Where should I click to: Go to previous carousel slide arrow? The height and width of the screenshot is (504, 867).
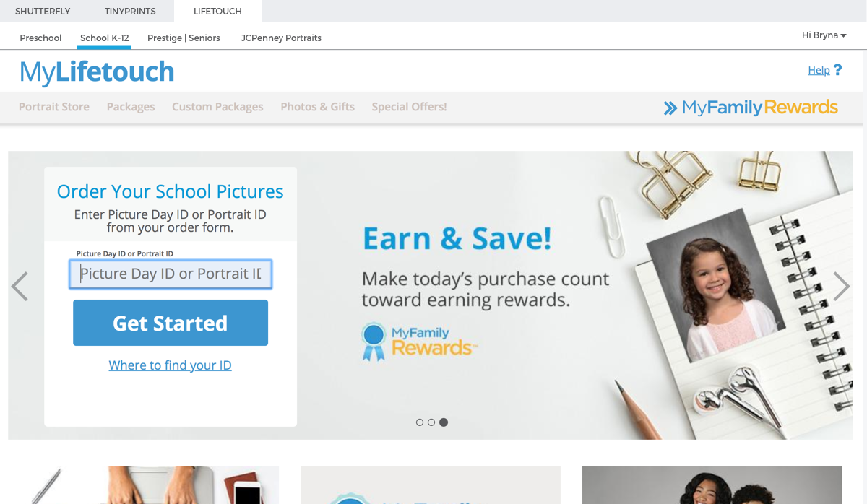click(20, 287)
